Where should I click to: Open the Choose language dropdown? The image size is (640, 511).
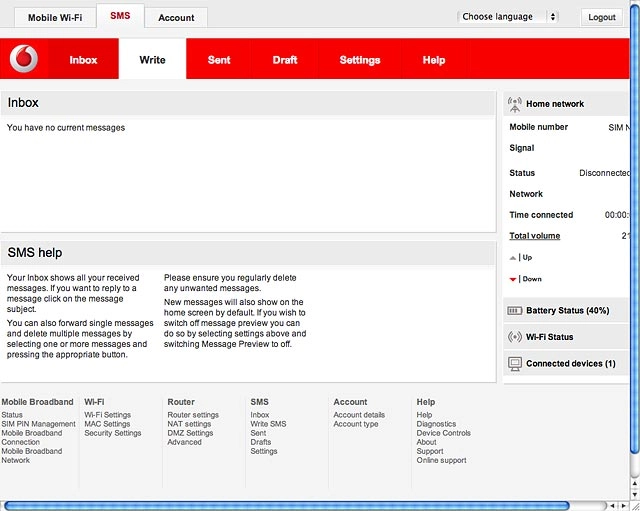click(x=507, y=17)
